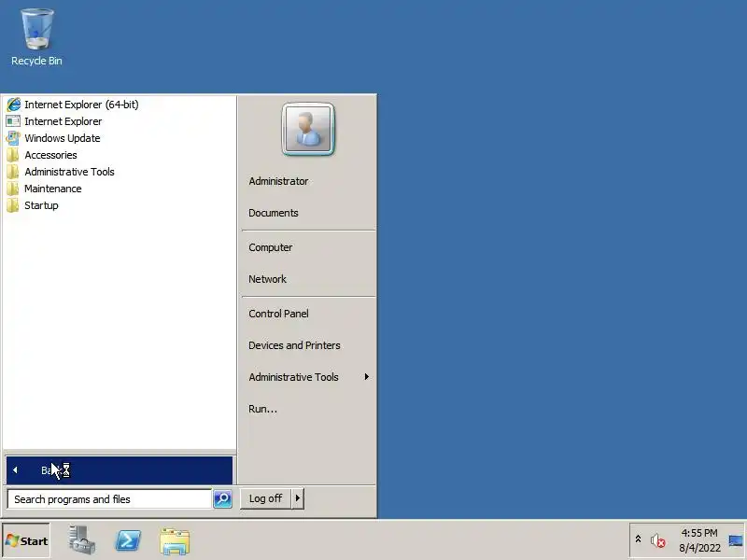Launch Windows PowerShell from the taskbar
Image resolution: width=747 pixels, height=560 pixels.
[128, 540]
